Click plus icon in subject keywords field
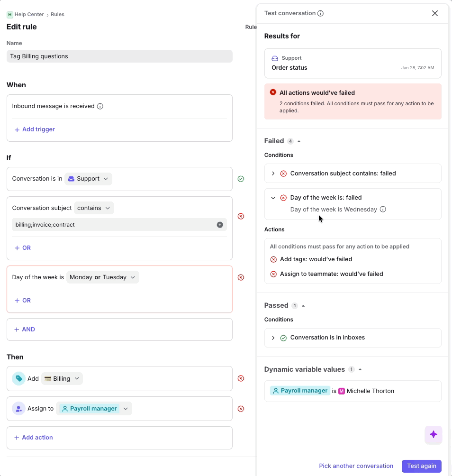452x476 pixels. (x=220, y=225)
